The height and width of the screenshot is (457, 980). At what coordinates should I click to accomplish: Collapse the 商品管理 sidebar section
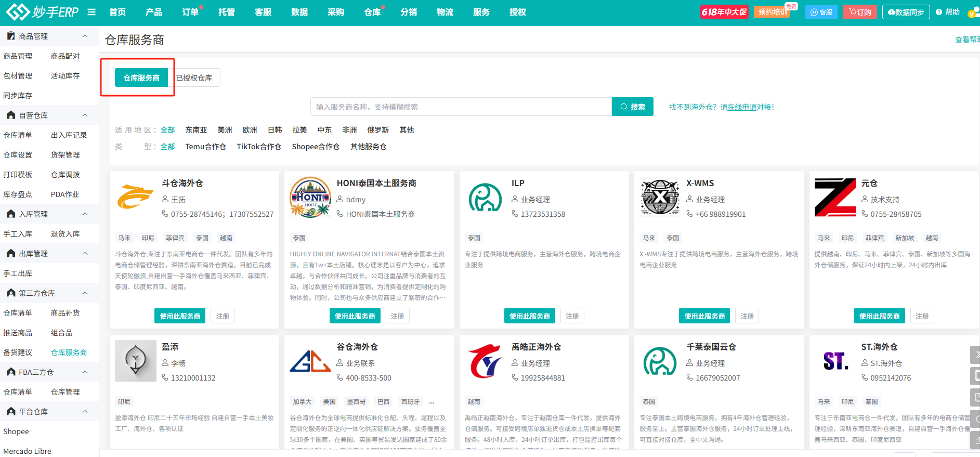tap(85, 36)
